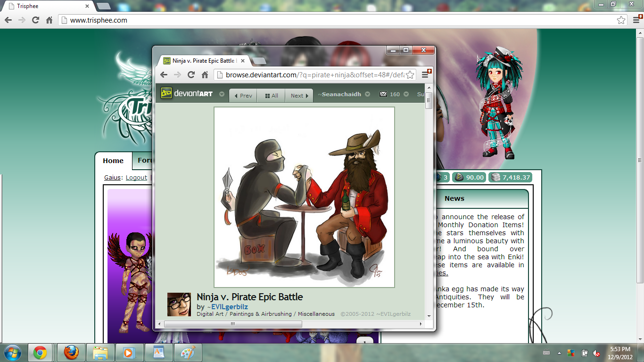Go back in the DeviantArt browser window
The height and width of the screenshot is (362, 644).
(164, 74)
